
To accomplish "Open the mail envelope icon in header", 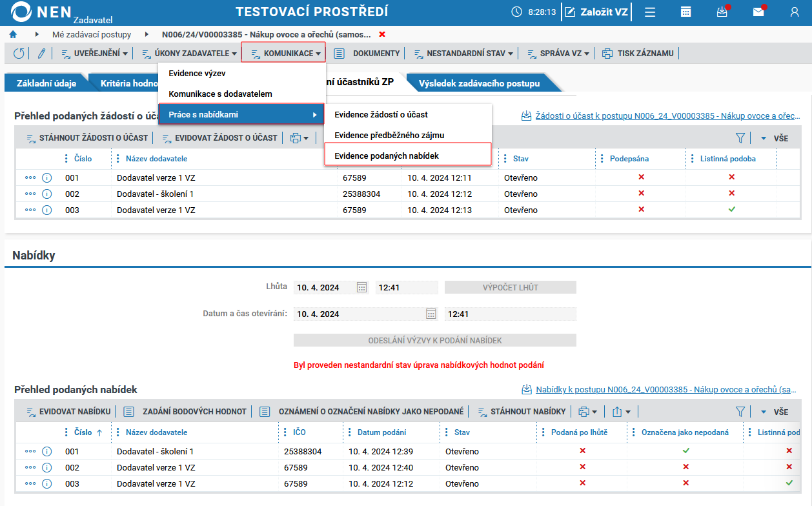I will [758, 12].
